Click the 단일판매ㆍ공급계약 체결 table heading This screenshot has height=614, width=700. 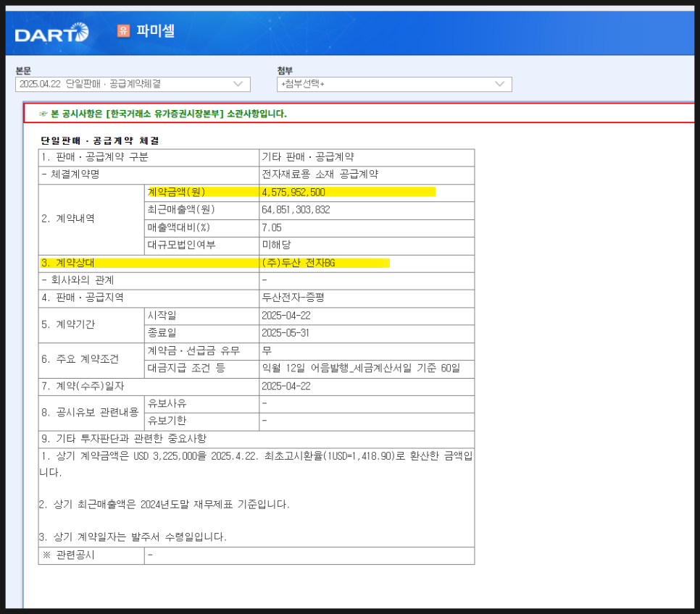(x=99, y=140)
